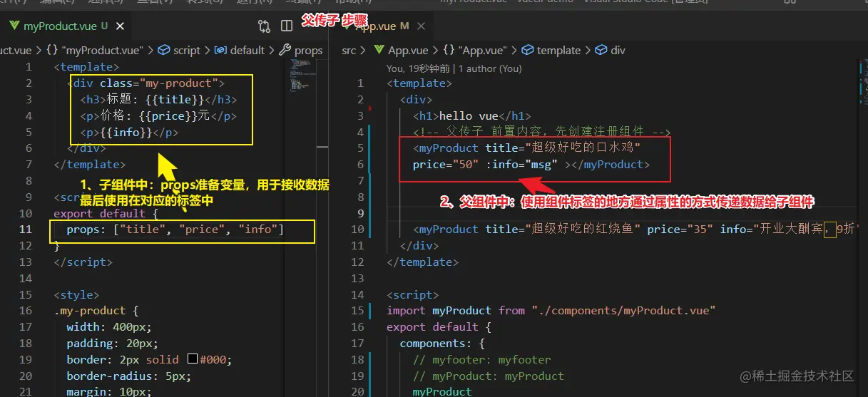The image size is (868, 397).
Task: Click the "// myfooter: myfooter" comment line
Action: [481, 360]
